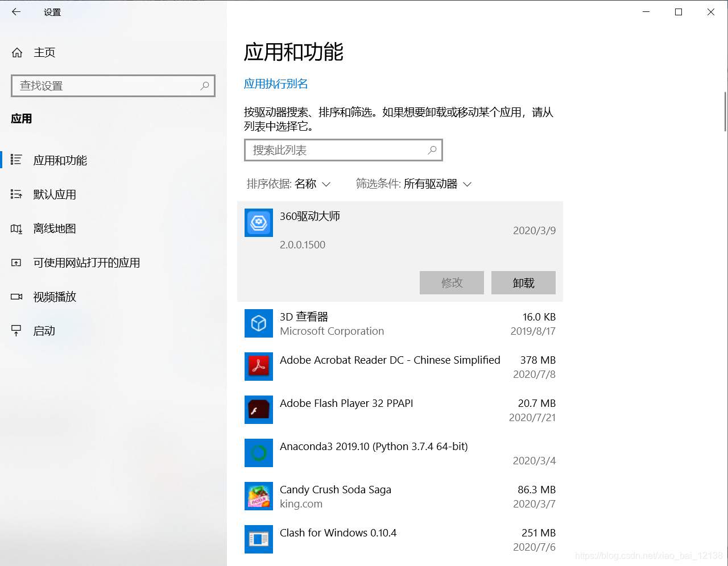728x566 pixels.
Task: Select the 视频播放 camera icon
Action: [16, 297]
